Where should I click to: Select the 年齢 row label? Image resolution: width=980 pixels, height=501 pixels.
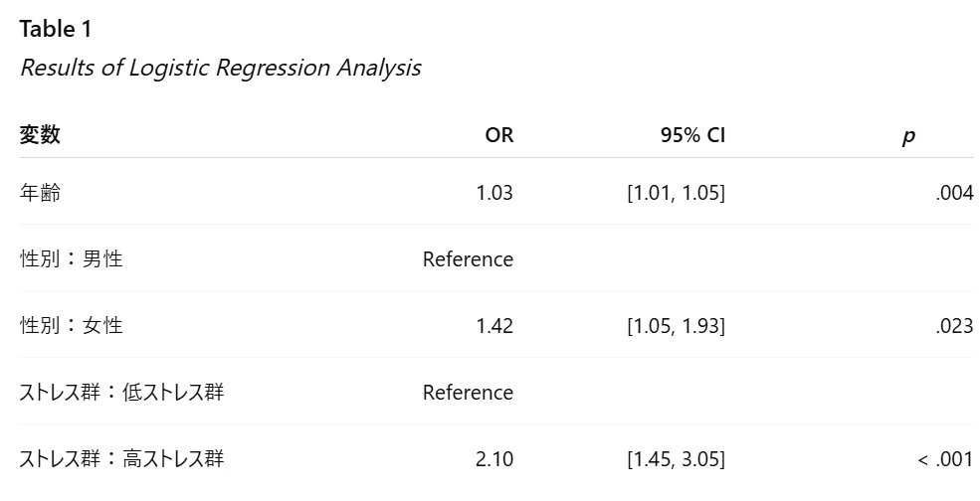[40, 193]
